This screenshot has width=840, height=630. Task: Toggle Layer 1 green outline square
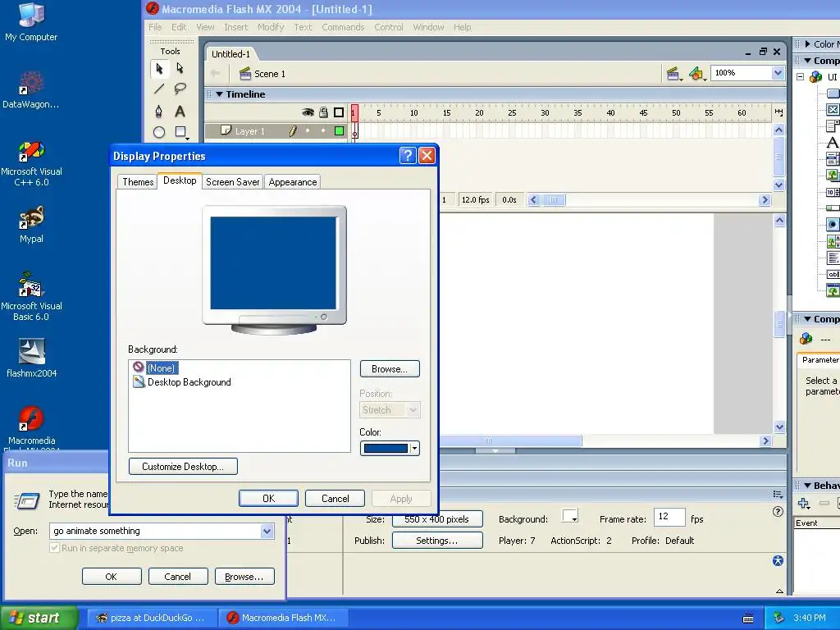pos(339,130)
